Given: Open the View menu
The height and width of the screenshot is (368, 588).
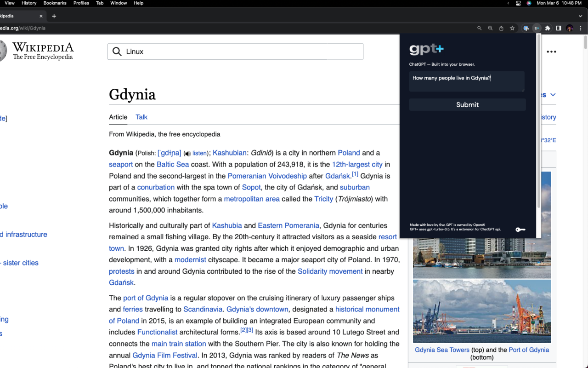Looking at the screenshot, I should pyautogui.click(x=9, y=3).
